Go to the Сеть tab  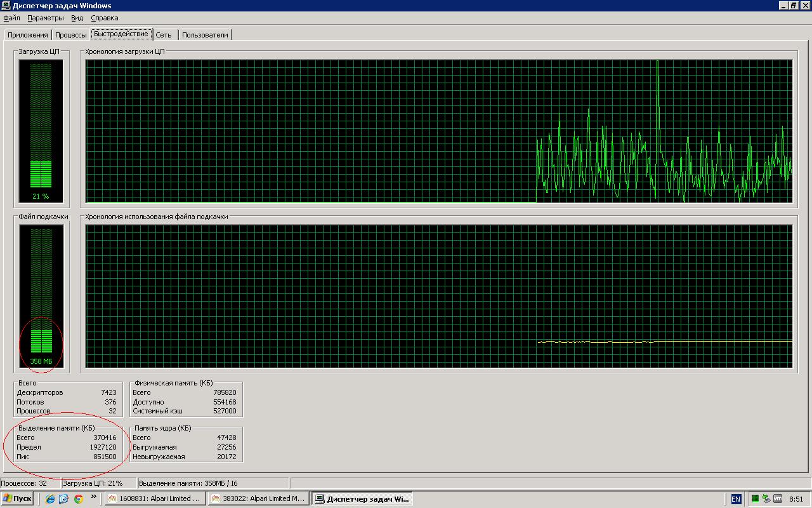(x=164, y=35)
